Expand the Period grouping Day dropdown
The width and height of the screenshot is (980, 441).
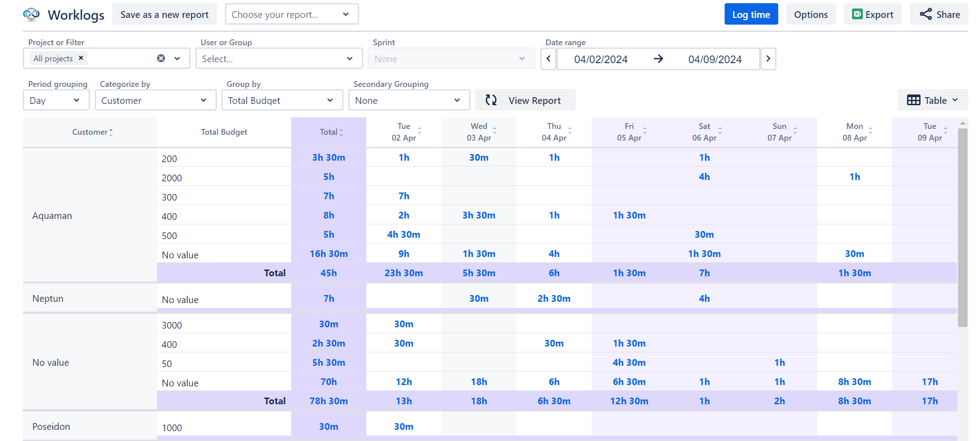pos(56,100)
